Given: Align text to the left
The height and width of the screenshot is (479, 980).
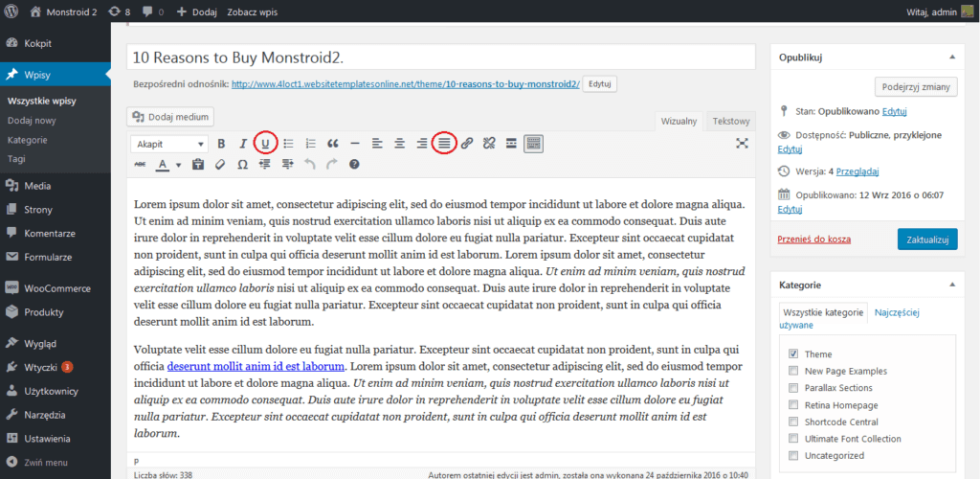Looking at the screenshot, I should pyautogui.click(x=377, y=144).
